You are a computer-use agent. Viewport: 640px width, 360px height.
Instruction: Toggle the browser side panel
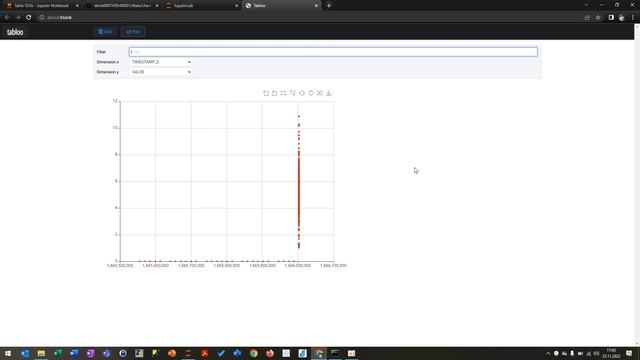(x=611, y=18)
